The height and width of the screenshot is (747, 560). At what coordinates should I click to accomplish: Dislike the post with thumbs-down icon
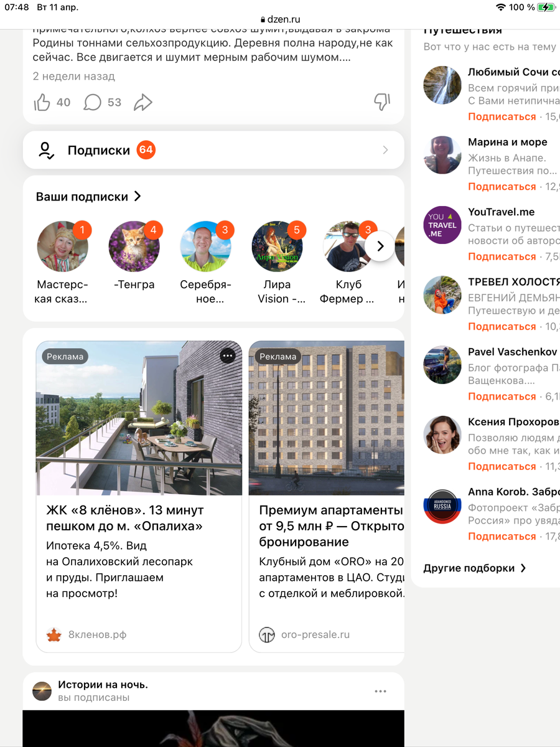coord(382,102)
